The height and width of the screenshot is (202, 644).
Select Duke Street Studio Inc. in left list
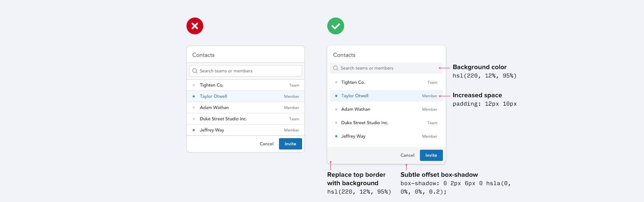(x=223, y=119)
